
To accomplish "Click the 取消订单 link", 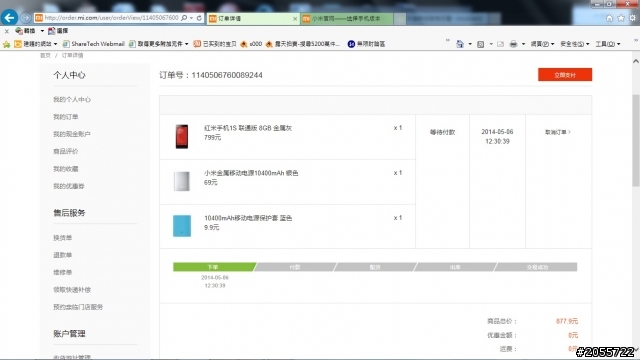I will (x=558, y=132).
